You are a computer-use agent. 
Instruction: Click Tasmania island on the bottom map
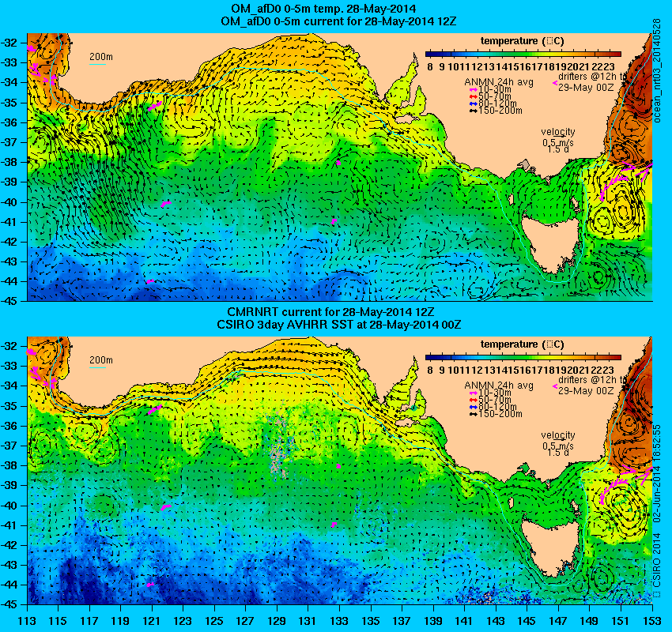[550, 547]
